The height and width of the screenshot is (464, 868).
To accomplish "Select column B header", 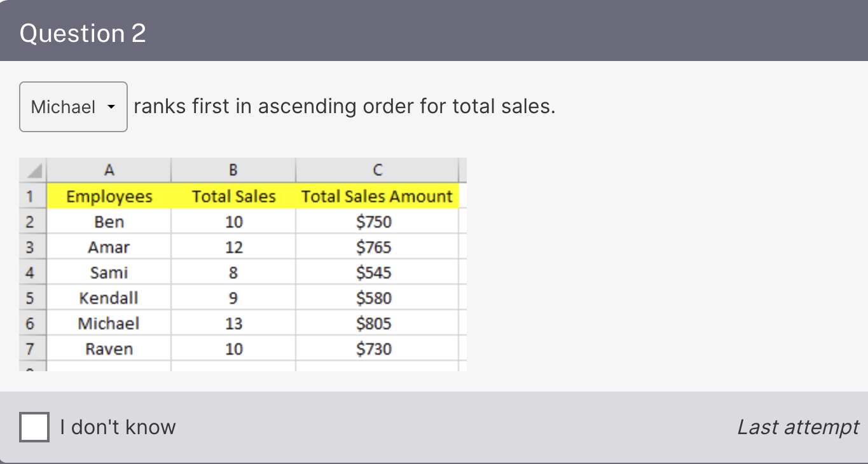I will click(x=233, y=170).
